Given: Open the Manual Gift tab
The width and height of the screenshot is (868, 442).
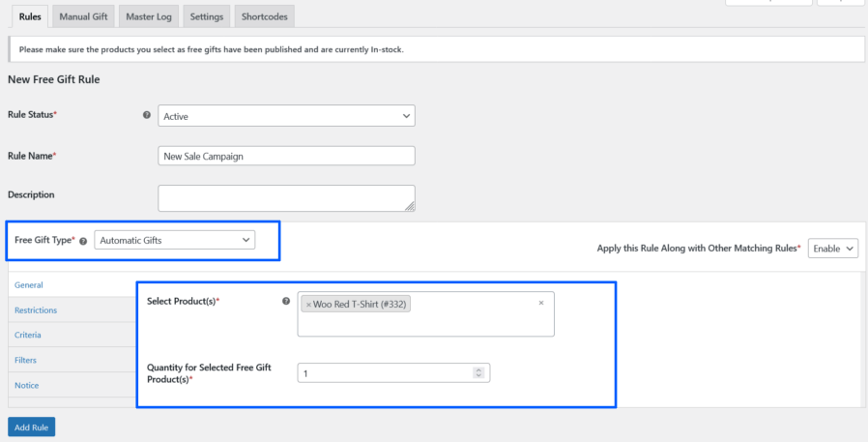Looking at the screenshot, I should [83, 16].
